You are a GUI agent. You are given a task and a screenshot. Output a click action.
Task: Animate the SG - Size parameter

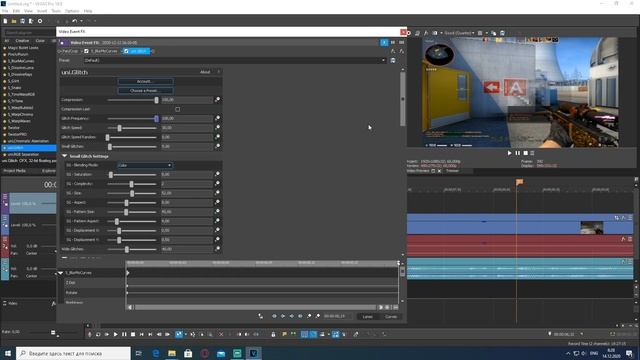(217, 193)
